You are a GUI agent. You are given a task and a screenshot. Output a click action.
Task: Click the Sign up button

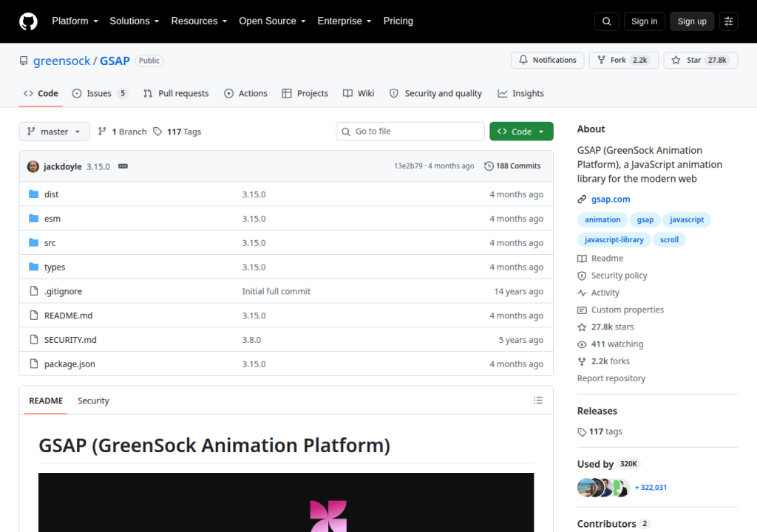(692, 21)
